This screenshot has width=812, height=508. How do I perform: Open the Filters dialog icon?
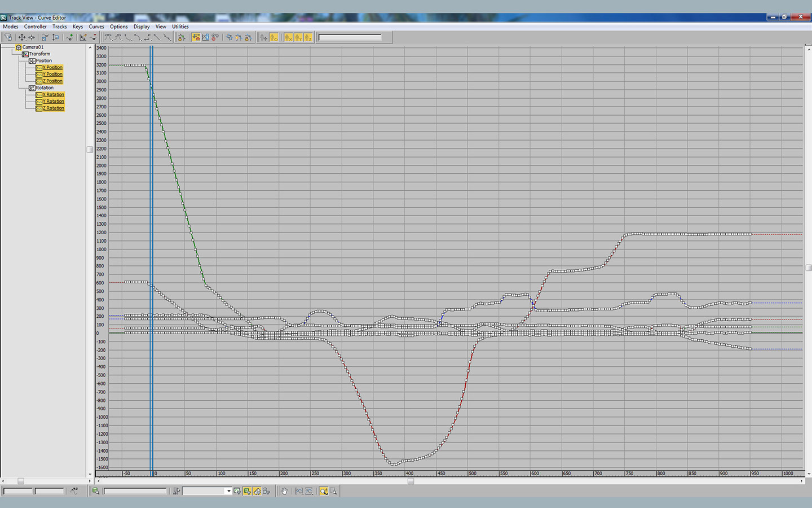coord(8,37)
